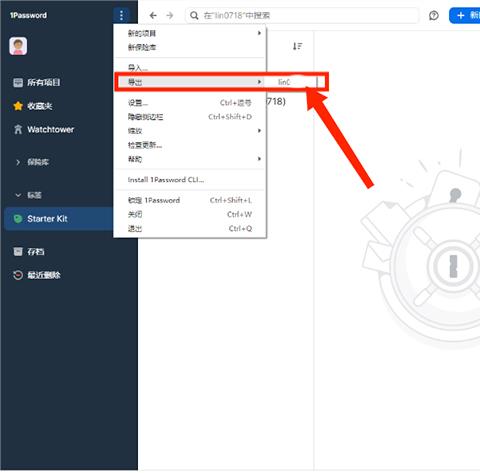Go back with the left arrow
The image size is (480, 473).
click(x=153, y=15)
